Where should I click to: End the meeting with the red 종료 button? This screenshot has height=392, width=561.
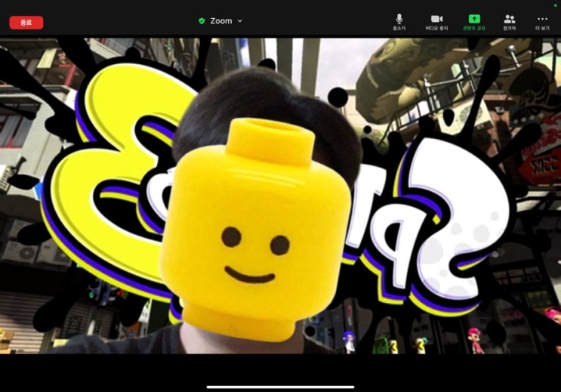point(26,23)
